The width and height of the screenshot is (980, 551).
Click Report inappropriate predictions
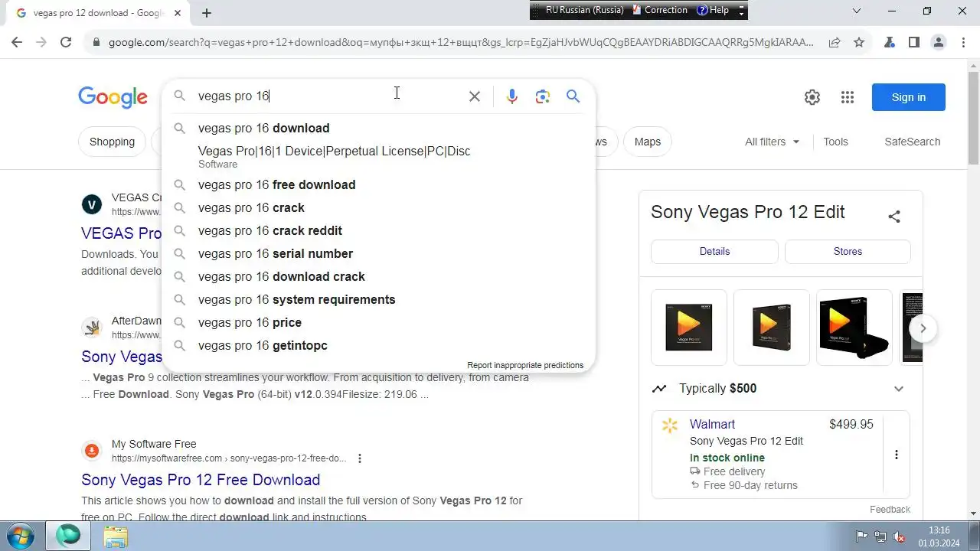point(525,365)
